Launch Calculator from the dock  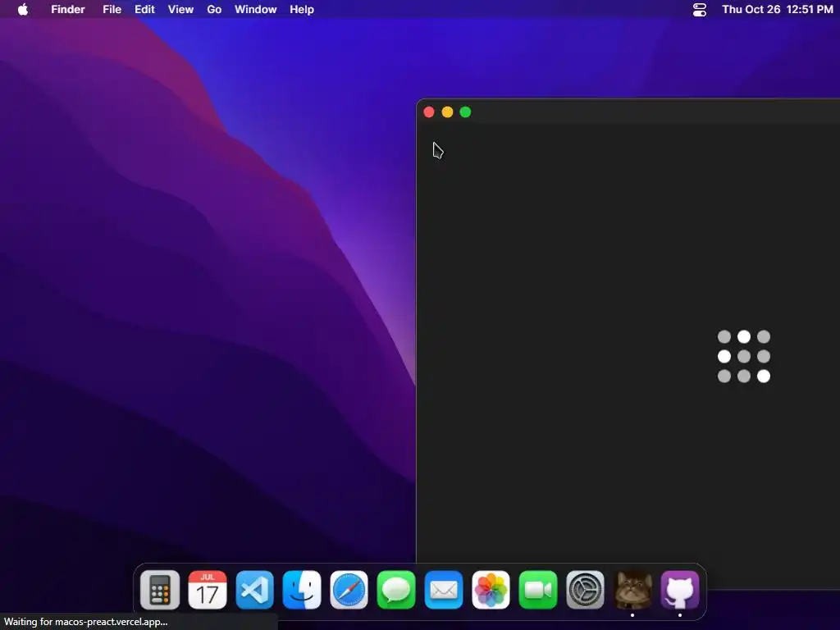[160, 590]
